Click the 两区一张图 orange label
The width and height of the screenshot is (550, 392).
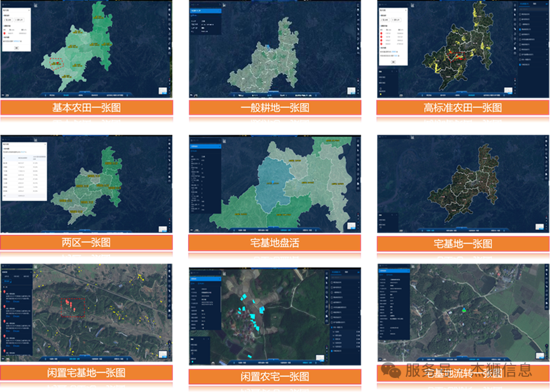pyautogui.click(x=86, y=243)
